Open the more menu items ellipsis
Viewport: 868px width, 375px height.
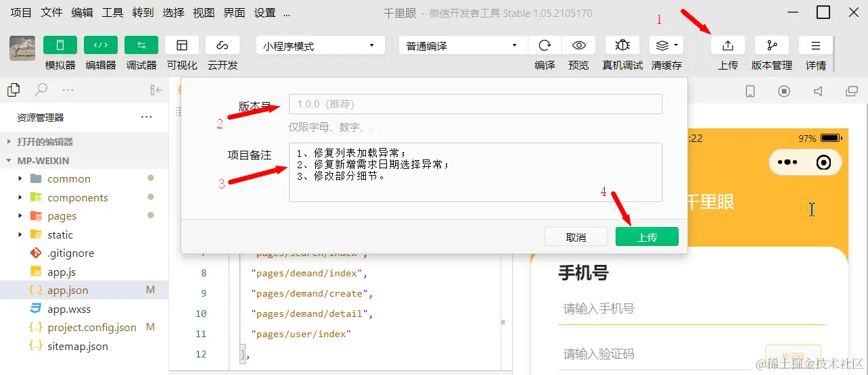tap(287, 13)
